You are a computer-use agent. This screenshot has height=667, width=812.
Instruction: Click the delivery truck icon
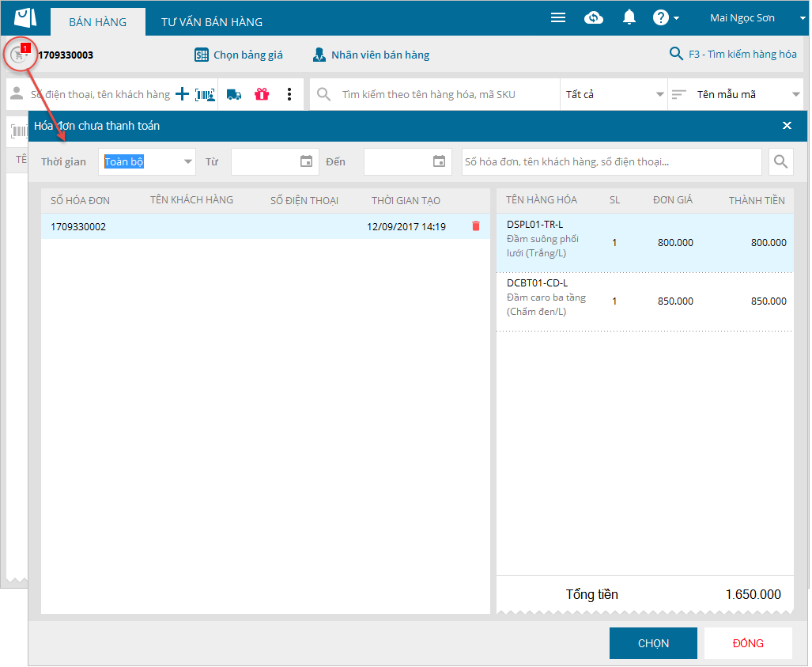(x=234, y=95)
